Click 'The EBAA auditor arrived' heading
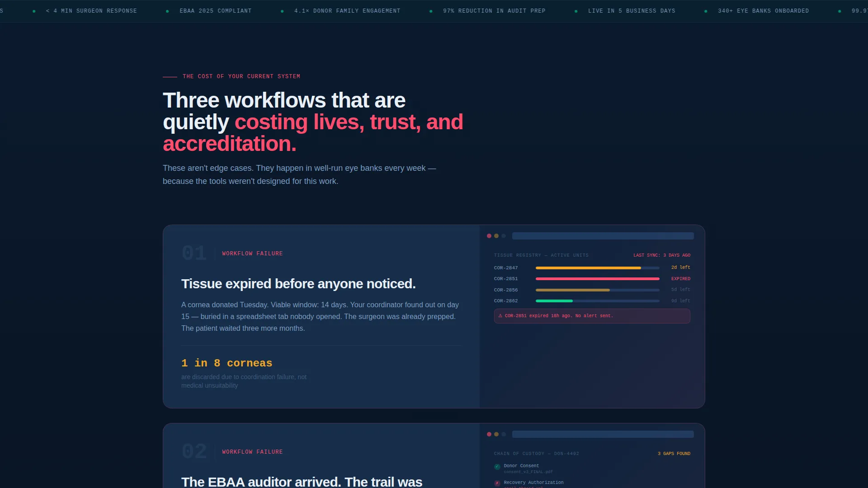Screen dimensions: 868x488 point(302,482)
